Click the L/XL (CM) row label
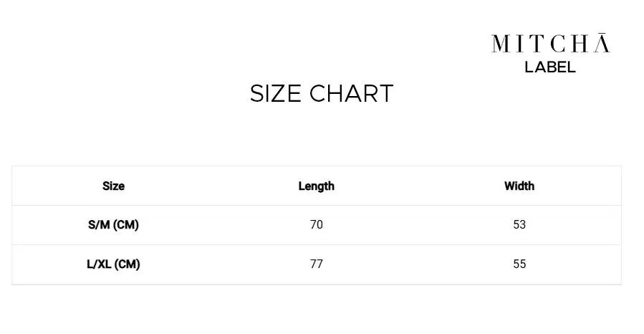644x334 pixels. 113,264
